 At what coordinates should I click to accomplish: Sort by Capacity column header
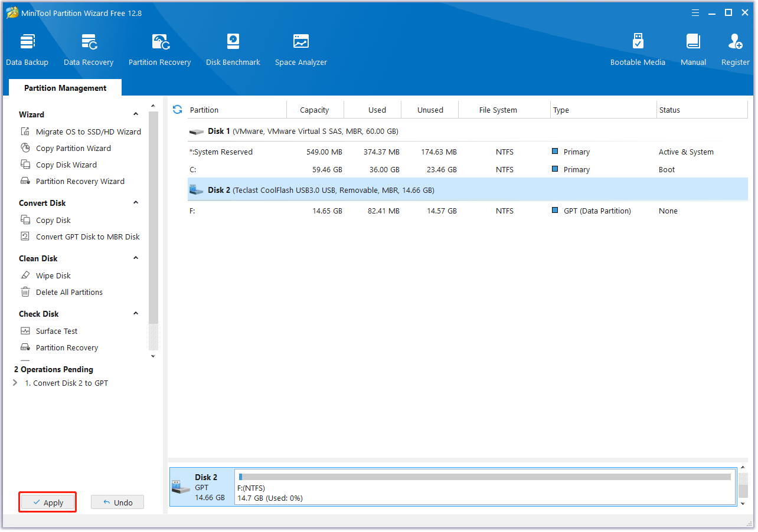(315, 110)
